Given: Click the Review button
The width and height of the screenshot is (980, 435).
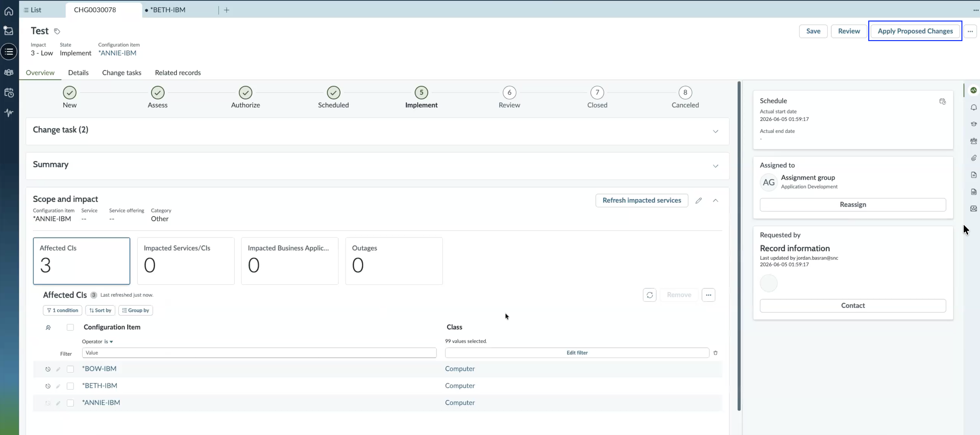Looking at the screenshot, I should point(849,31).
